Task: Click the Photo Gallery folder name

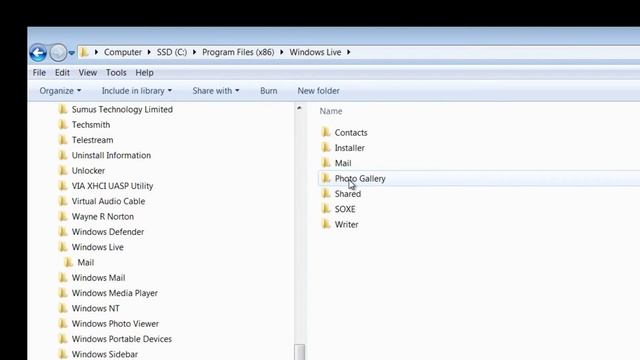Action: 360,178
